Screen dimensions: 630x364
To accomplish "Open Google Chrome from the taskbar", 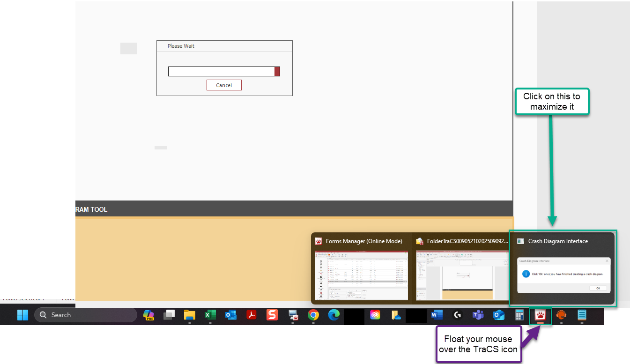I will tap(313, 315).
